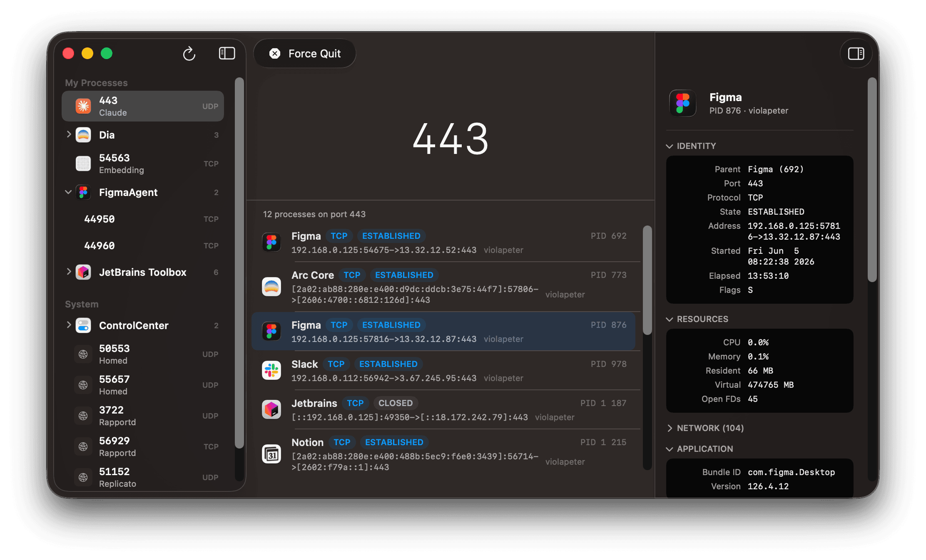Click the TCP badge on Arc Core row

pyautogui.click(x=352, y=275)
